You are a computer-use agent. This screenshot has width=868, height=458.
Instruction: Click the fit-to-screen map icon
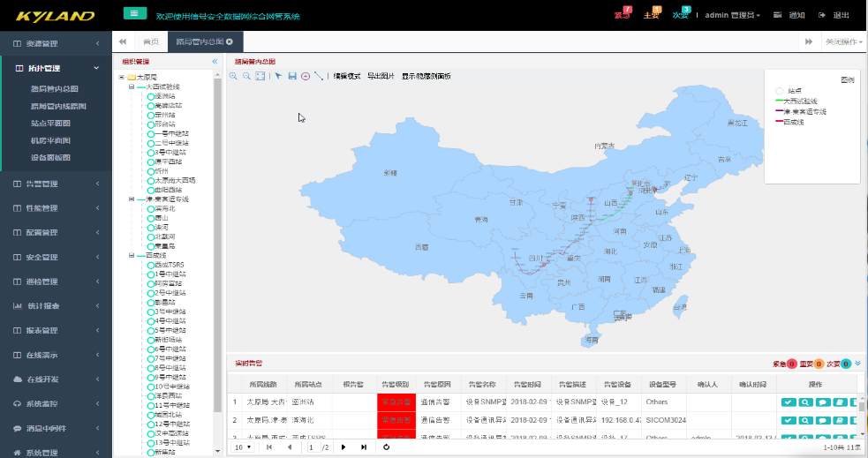coord(260,77)
